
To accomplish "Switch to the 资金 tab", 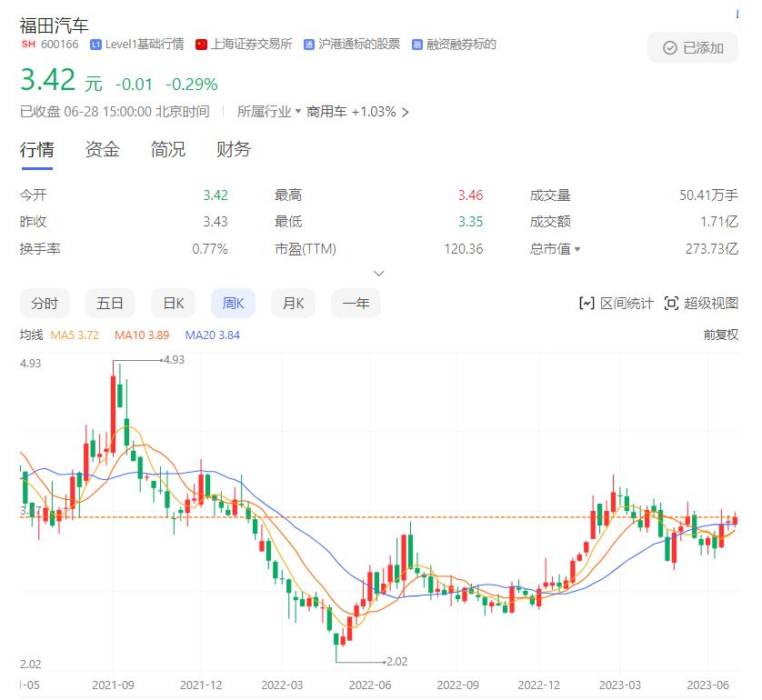I will point(100,149).
